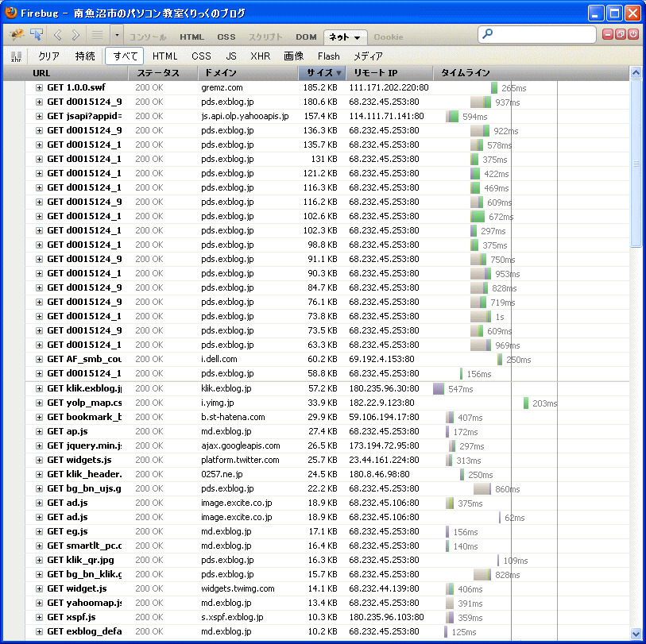Expand the GET ap.js request
This screenshot has width=646, height=644.
tap(39, 431)
